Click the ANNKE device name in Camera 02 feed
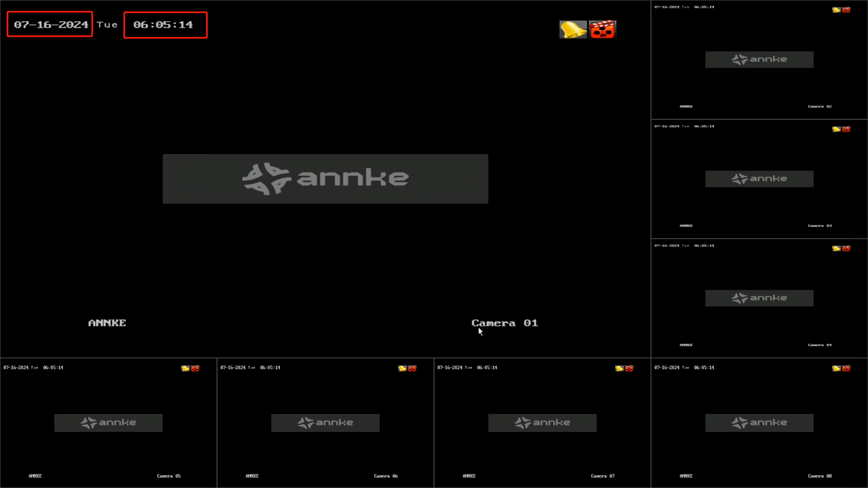 click(686, 107)
